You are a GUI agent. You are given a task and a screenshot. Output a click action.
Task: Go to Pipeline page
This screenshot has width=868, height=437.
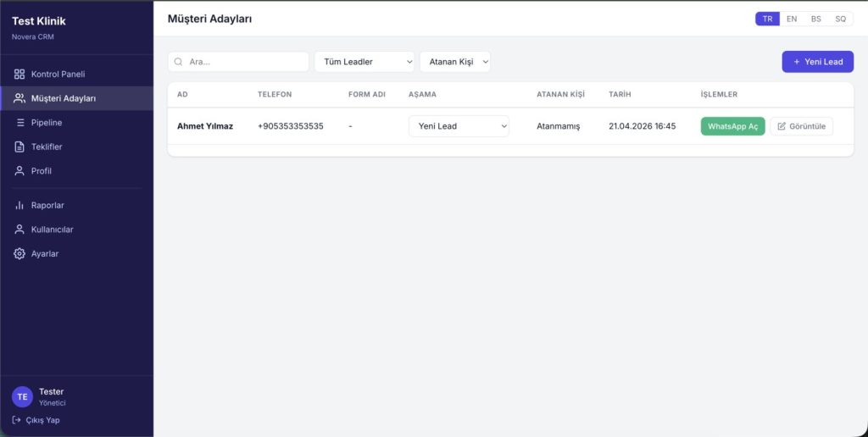(77, 123)
